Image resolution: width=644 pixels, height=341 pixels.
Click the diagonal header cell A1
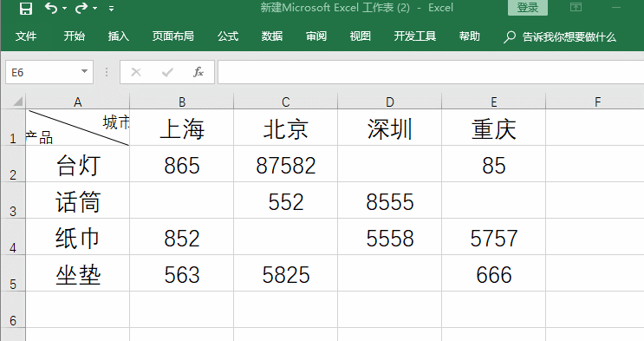coord(78,128)
